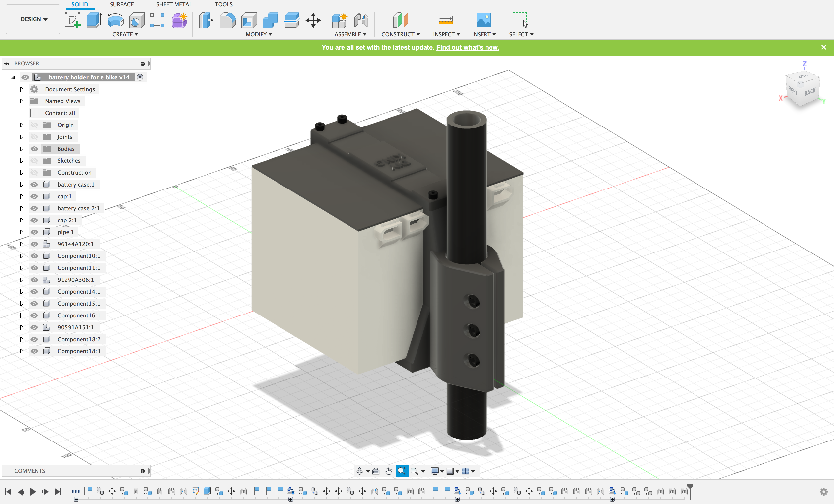The image size is (834, 504).
Task: Select the Extrude tool icon
Action: [94, 20]
